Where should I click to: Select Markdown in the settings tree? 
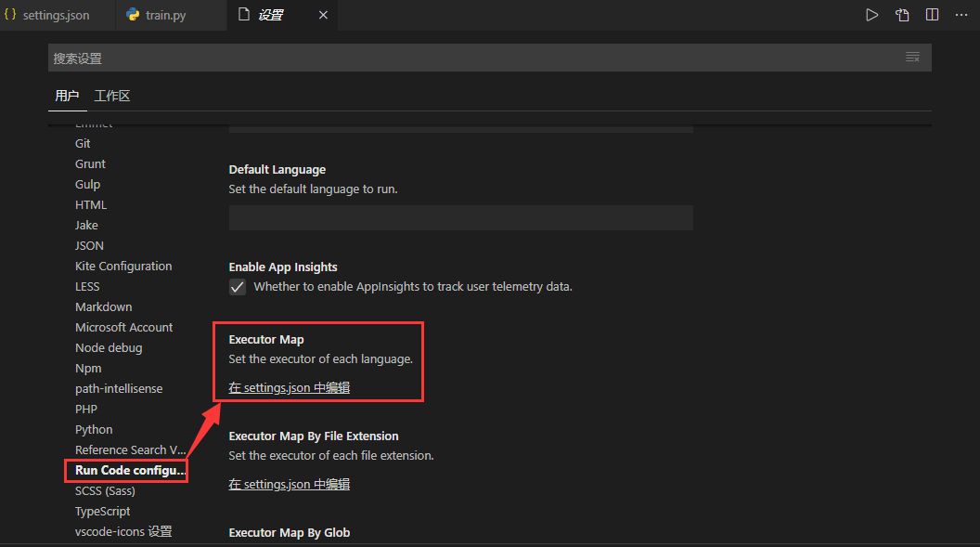point(103,307)
